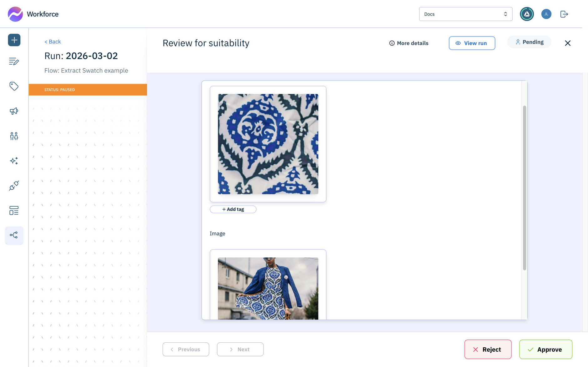Open the plug integrations sidebar icon

(14, 186)
